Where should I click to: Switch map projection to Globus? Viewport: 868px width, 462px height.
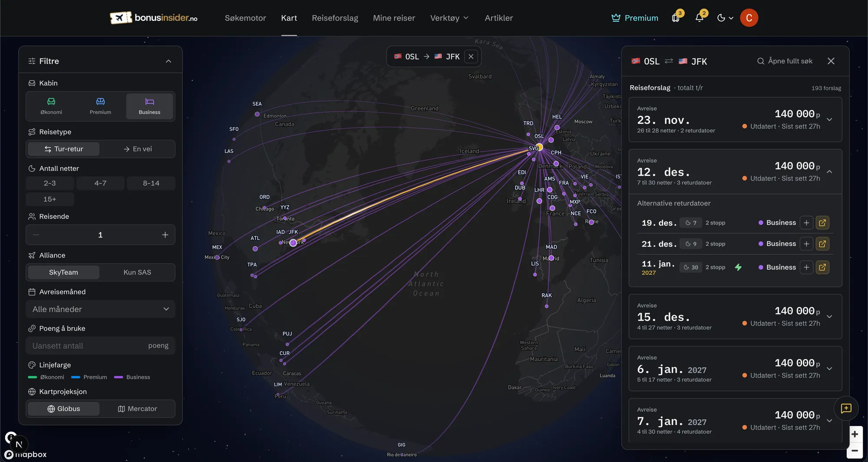click(x=64, y=409)
